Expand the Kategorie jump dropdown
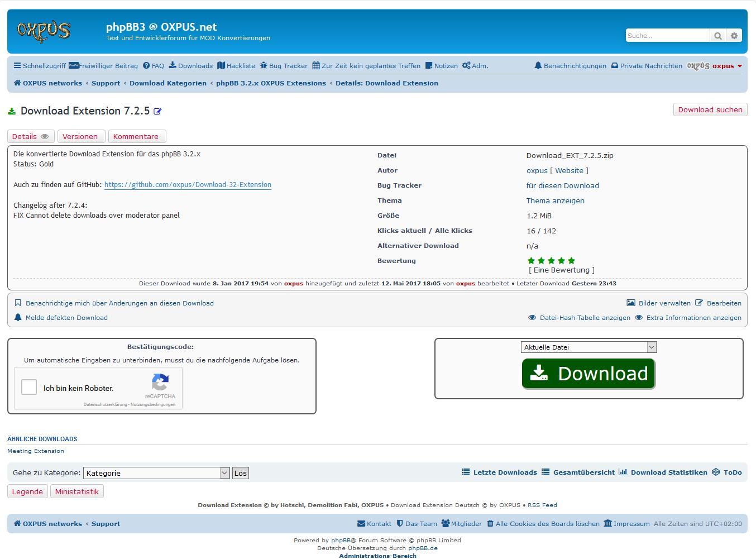Screen dimensions: 756x559 (x=156, y=473)
